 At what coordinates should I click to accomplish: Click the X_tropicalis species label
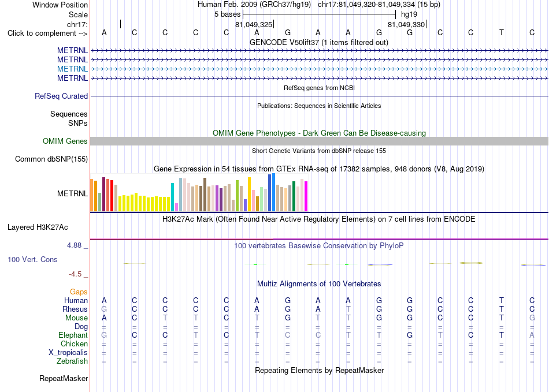click(68, 353)
